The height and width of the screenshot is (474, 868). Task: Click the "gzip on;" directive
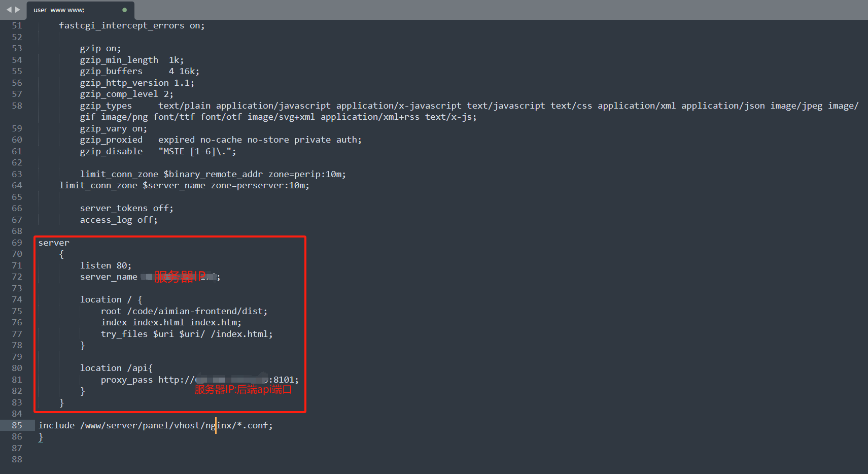pyautogui.click(x=100, y=48)
